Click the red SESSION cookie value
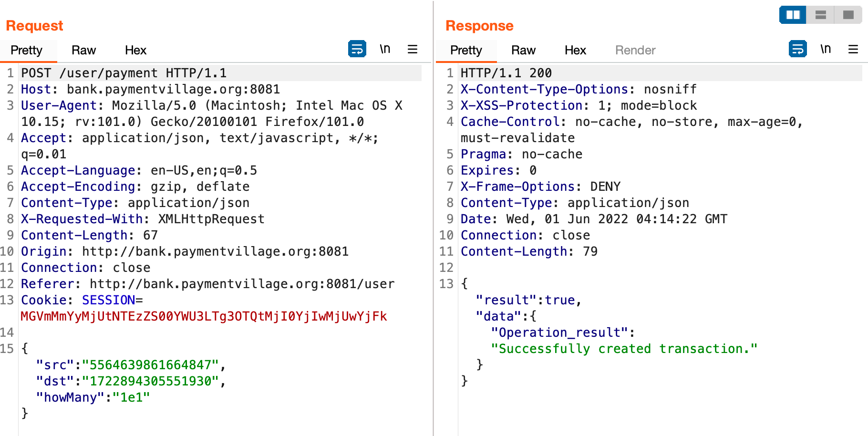868x436 pixels. click(204, 316)
